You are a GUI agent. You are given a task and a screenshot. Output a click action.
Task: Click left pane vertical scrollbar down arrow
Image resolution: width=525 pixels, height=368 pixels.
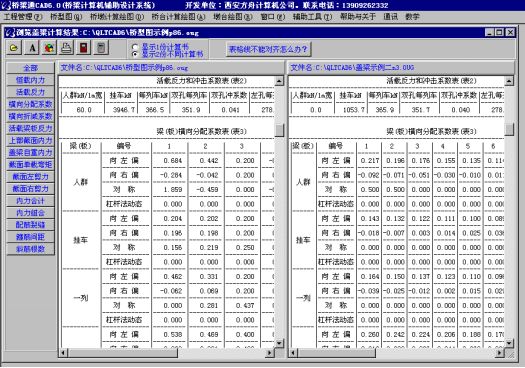click(279, 343)
